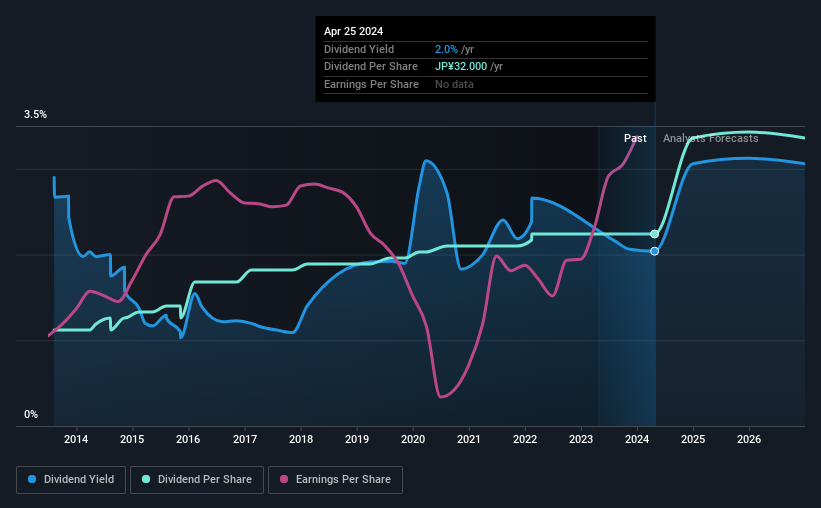Select the Dividend Yield data point marker
Viewport: 821px width, 508px height.
(x=654, y=251)
